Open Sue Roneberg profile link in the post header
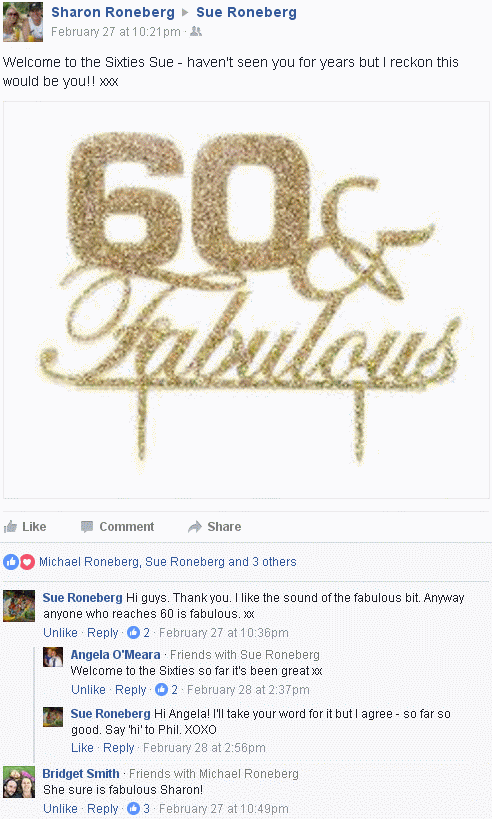This screenshot has width=492, height=819. [x=246, y=12]
